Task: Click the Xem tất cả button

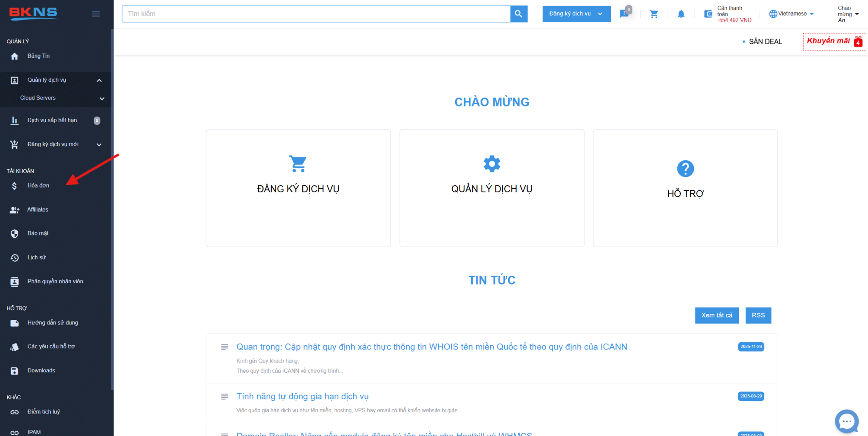Action: [716, 315]
